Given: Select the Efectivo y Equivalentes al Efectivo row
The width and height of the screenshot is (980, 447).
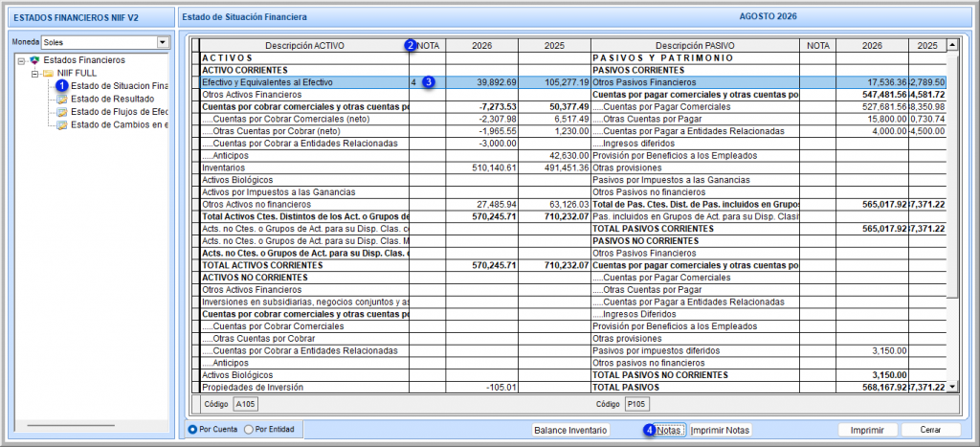Looking at the screenshot, I should point(304,82).
